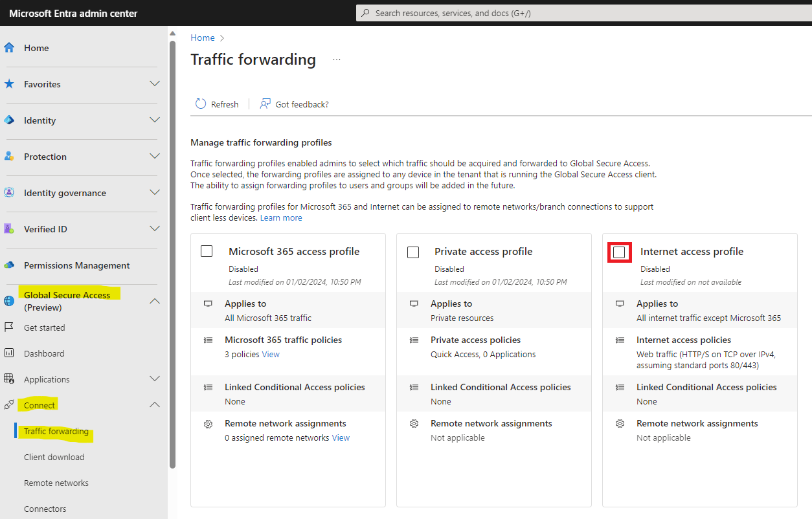Click the Refresh circular arrow icon
Viewport: 812px width, 519px height.
[201, 104]
